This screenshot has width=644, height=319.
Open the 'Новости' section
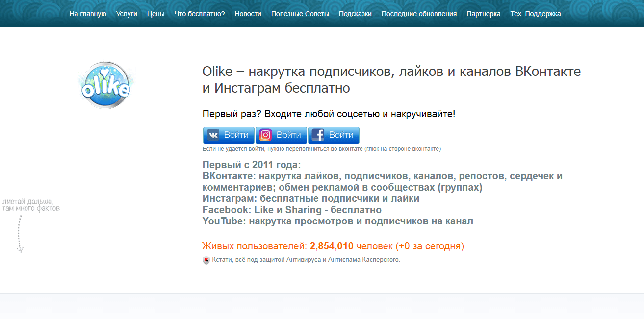click(248, 14)
